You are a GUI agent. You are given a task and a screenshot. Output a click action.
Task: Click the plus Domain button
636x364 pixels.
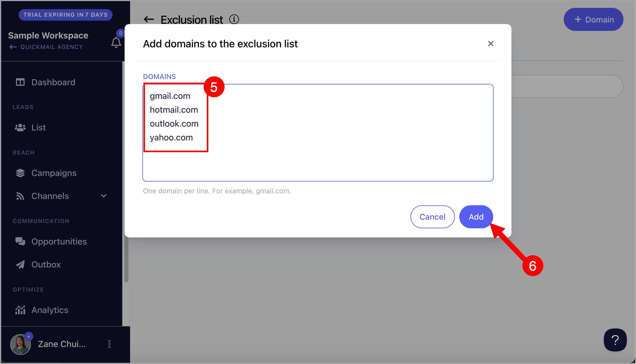(x=593, y=20)
